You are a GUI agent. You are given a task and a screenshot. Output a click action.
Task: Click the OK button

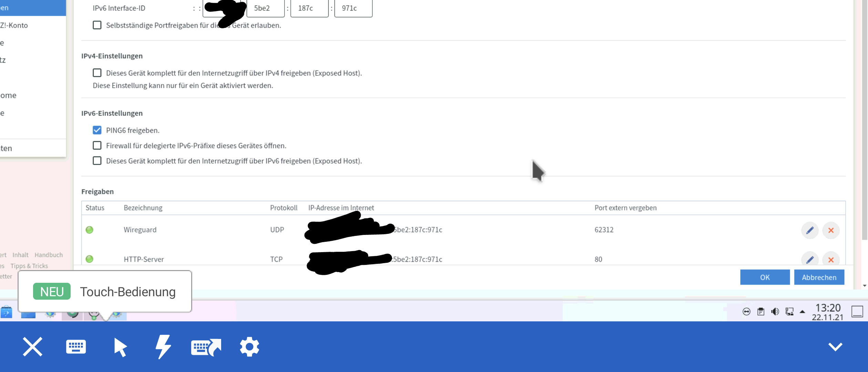765,277
